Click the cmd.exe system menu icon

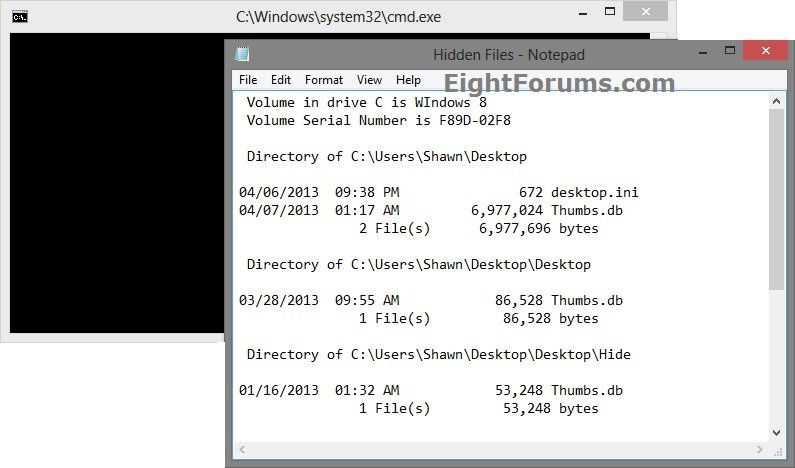pyautogui.click(x=19, y=16)
